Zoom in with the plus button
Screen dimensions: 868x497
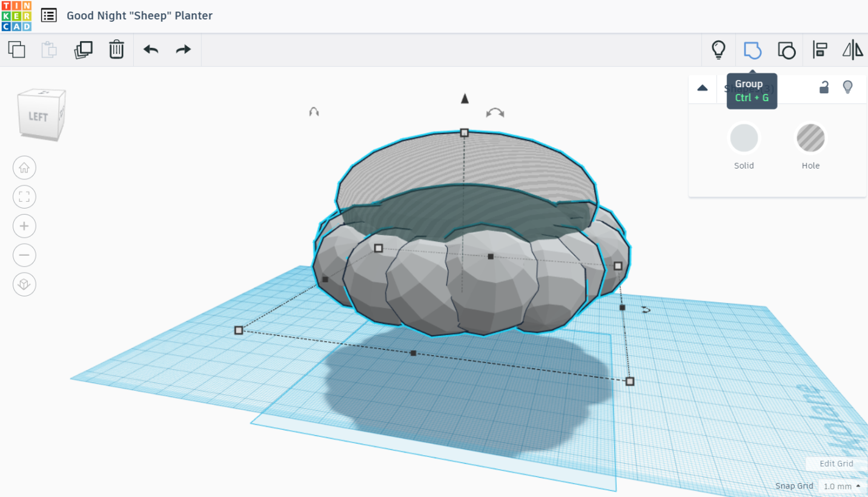point(24,226)
